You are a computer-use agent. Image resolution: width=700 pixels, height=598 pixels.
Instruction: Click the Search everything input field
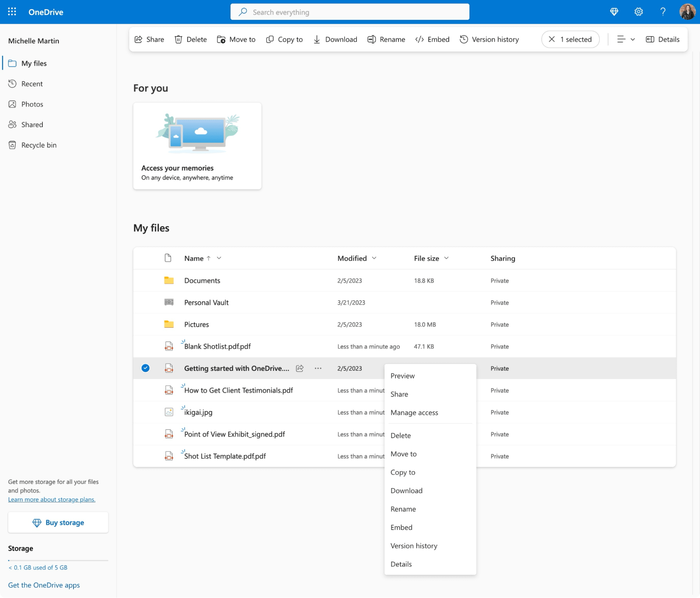coord(350,12)
